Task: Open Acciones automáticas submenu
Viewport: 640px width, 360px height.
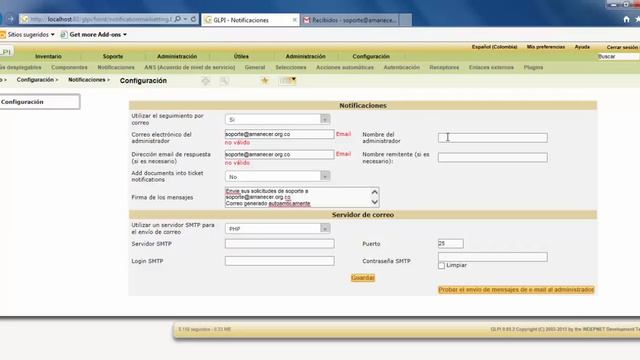Action: click(345, 67)
